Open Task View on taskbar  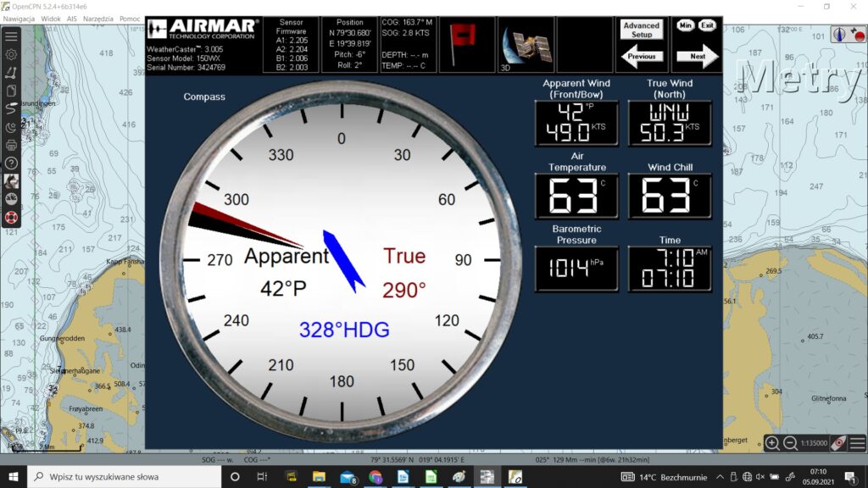pyautogui.click(x=263, y=476)
